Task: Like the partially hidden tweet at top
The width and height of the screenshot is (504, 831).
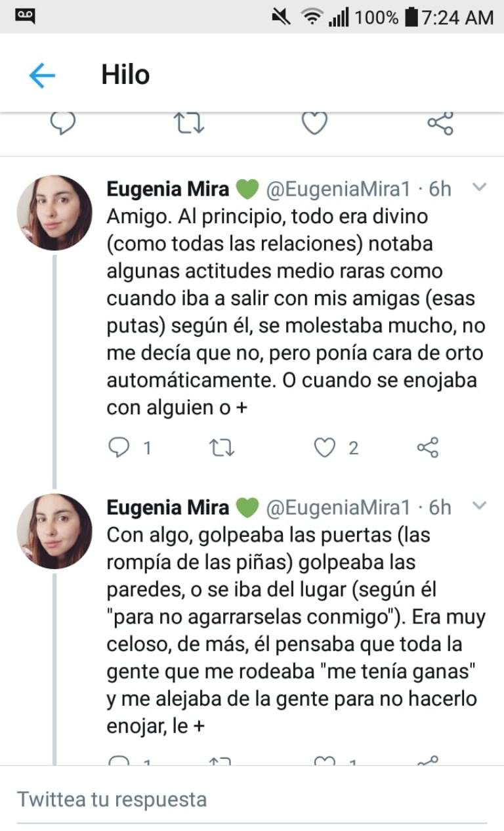Action: [314, 123]
